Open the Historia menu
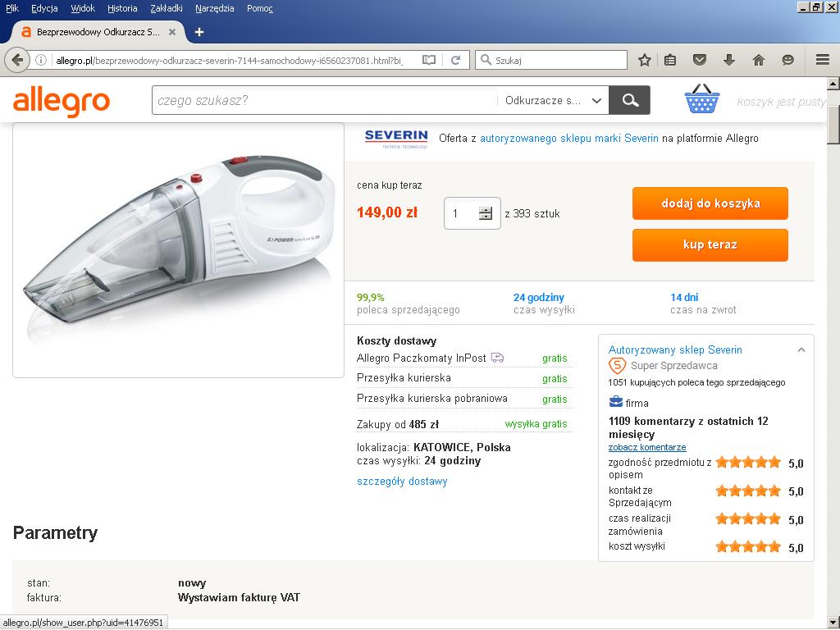Image resolution: width=840 pixels, height=630 pixels. (x=122, y=8)
